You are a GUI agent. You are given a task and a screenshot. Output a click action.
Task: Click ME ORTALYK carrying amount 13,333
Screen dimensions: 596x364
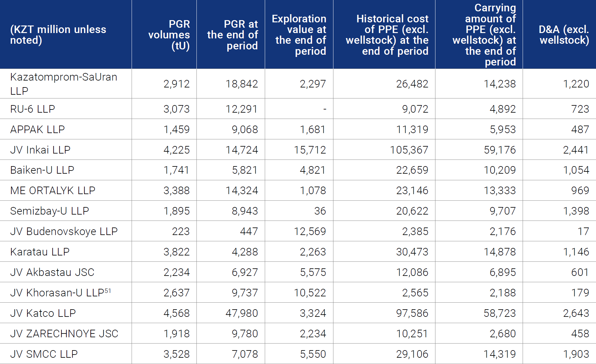[500, 190]
